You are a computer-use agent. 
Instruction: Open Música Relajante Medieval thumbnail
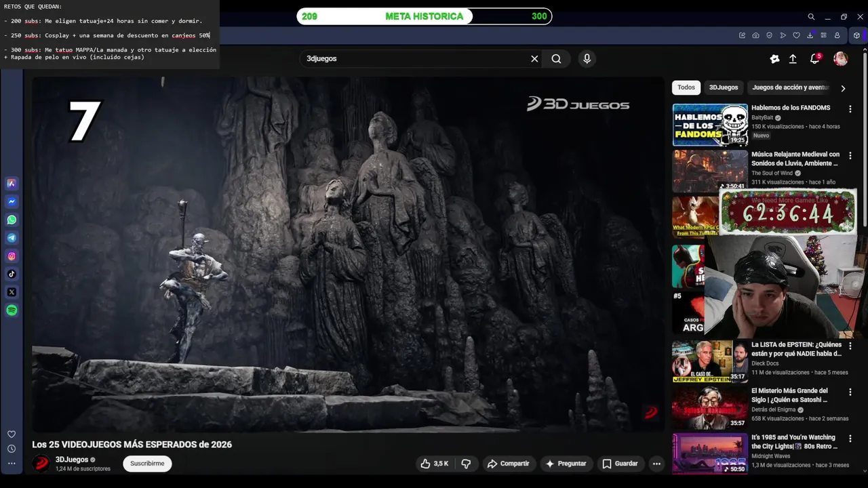pyautogui.click(x=710, y=171)
